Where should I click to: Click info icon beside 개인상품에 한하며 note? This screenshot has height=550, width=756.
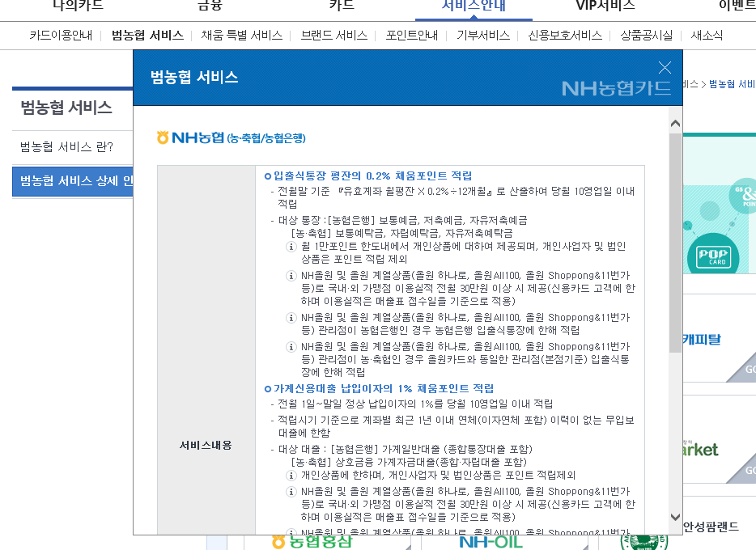(x=291, y=475)
